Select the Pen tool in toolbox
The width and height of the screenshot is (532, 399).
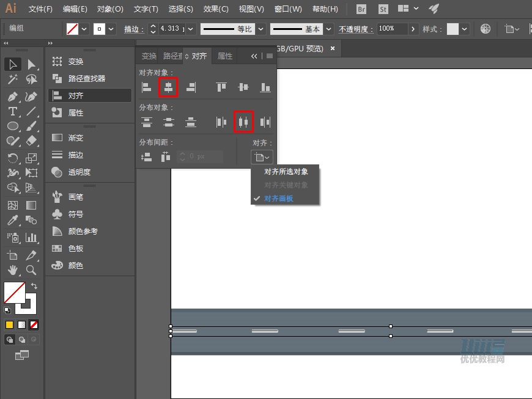[x=13, y=97]
